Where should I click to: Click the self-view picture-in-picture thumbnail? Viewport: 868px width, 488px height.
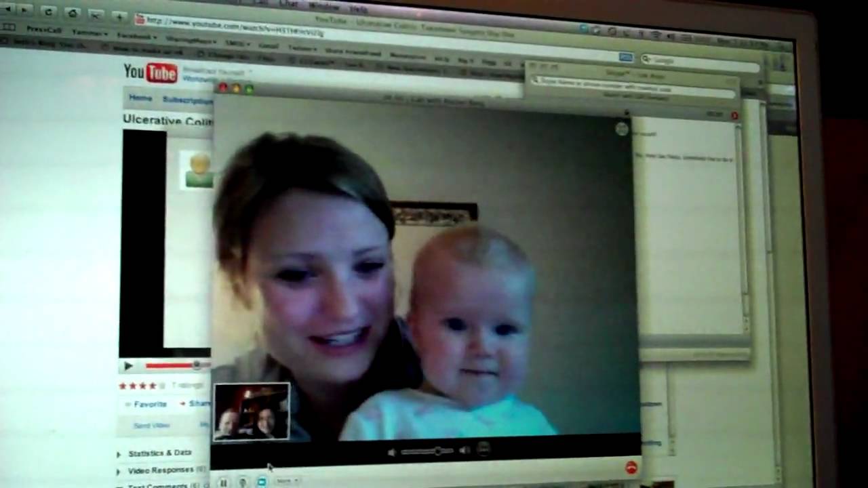pos(252,412)
